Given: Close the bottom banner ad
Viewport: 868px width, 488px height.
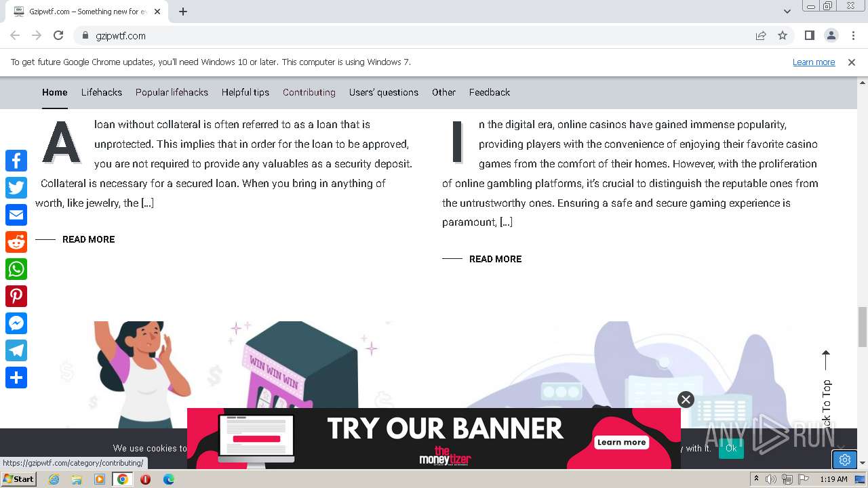Looking at the screenshot, I should click(686, 399).
